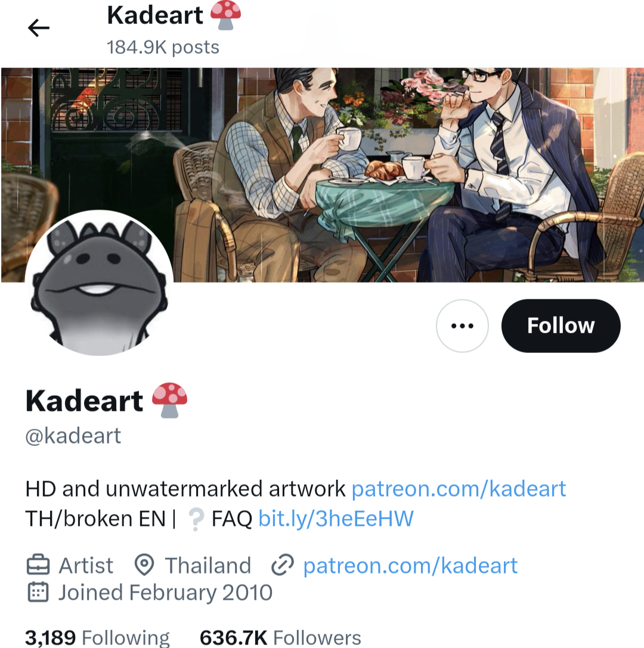Open the three-dots more options button
The width and height of the screenshot is (644, 648).
pos(462,325)
